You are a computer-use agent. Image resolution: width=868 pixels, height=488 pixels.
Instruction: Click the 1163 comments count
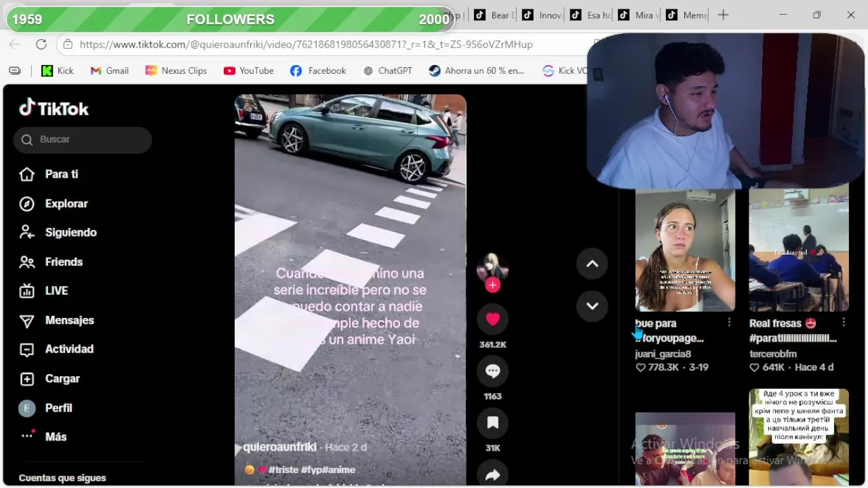tap(493, 396)
